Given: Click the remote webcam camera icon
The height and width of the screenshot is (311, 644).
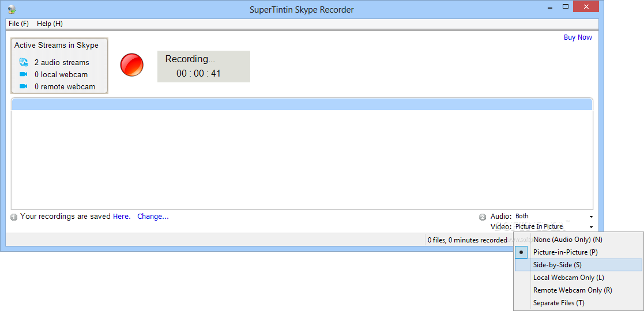Looking at the screenshot, I should tap(24, 86).
